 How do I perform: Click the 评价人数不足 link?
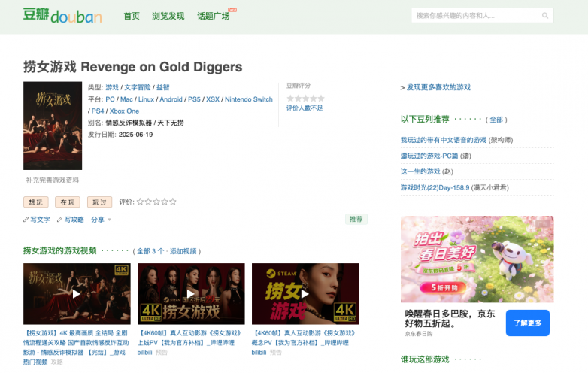tap(305, 108)
